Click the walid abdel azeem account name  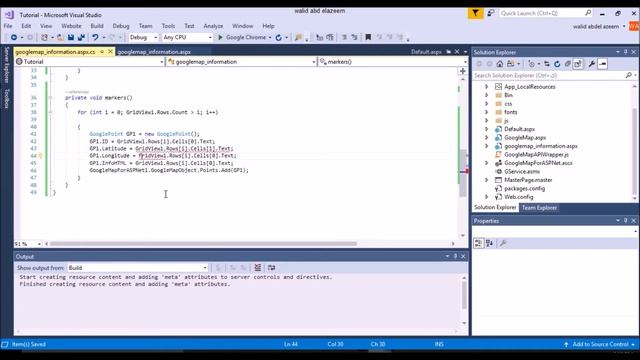click(596, 27)
